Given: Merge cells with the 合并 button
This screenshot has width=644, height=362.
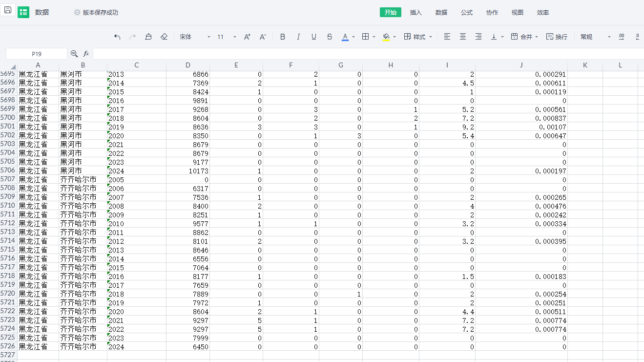Looking at the screenshot, I should point(521,37).
